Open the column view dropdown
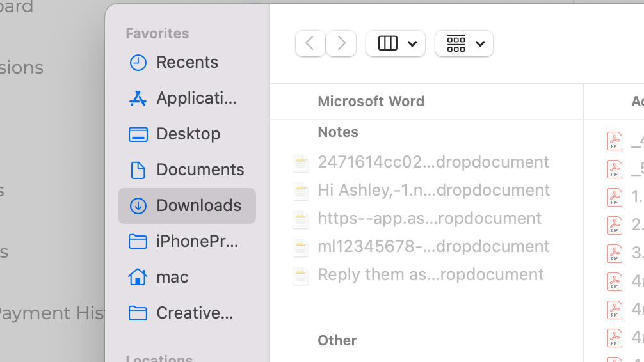Screen dimensions: 644x362 point(396,43)
